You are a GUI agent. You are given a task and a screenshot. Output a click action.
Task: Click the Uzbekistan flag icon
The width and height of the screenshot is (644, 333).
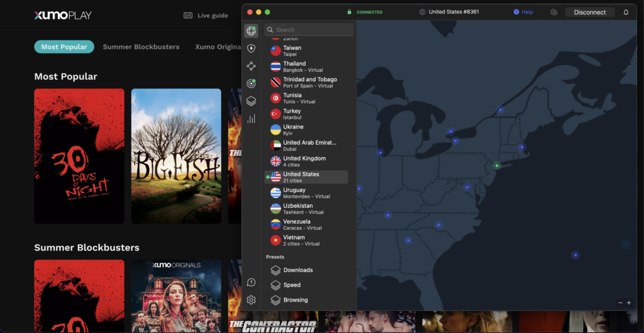[275, 208]
